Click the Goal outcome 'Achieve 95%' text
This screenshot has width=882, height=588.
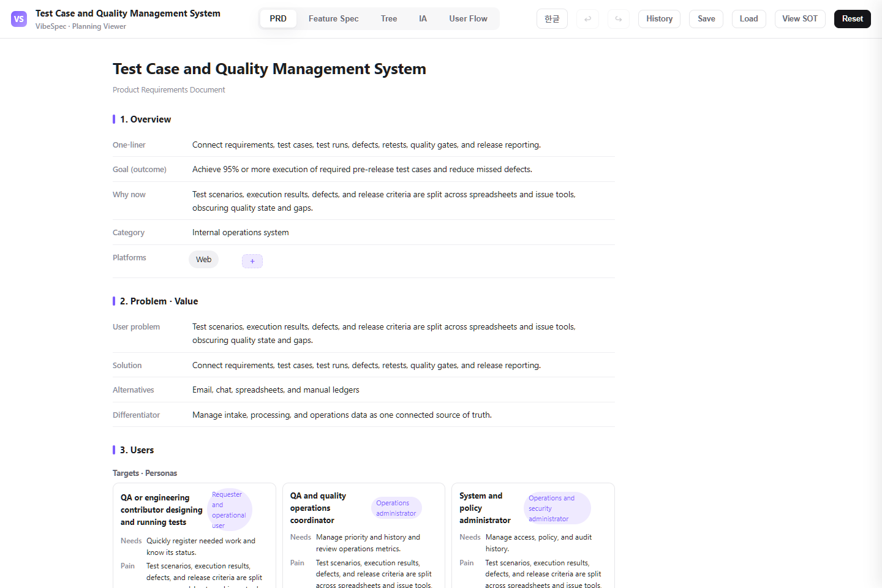point(362,170)
